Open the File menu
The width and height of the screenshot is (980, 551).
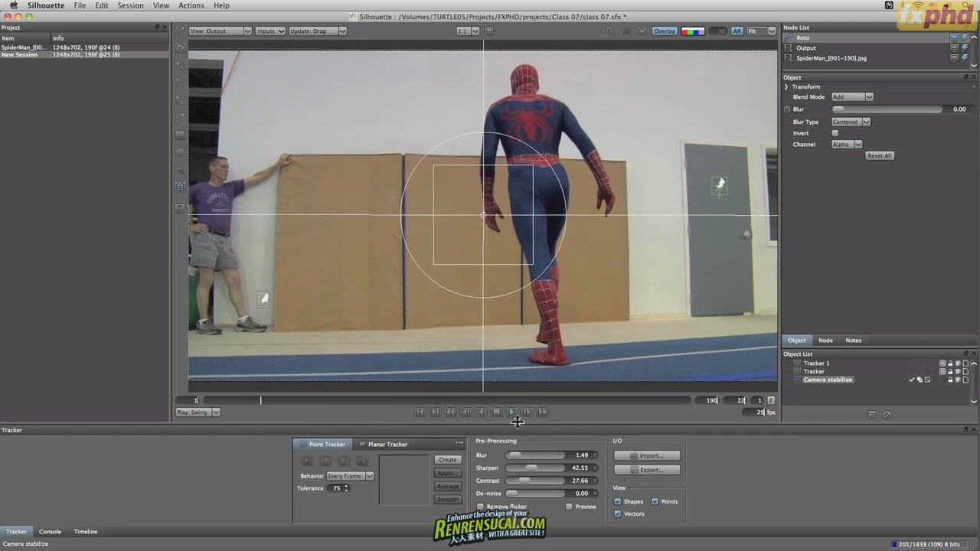click(x=80, y=5)
